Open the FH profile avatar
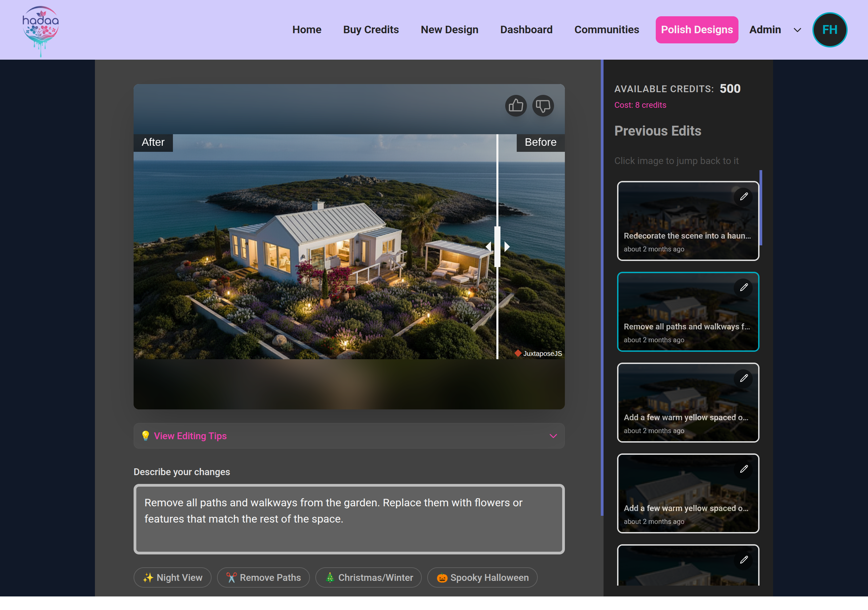The width and height of the screenshot is (868, 610). (x=829, y=29)
